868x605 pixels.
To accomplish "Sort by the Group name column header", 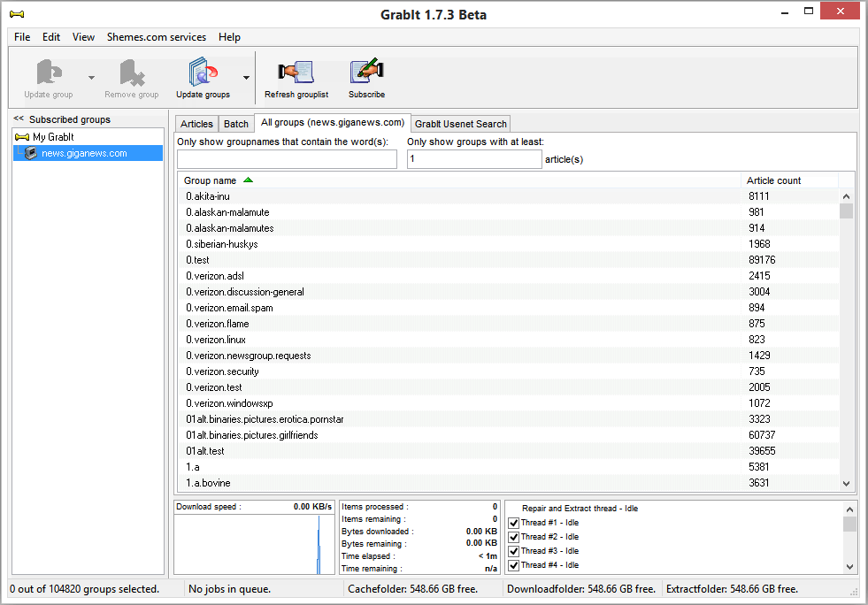I will click(x=459, y=180).
